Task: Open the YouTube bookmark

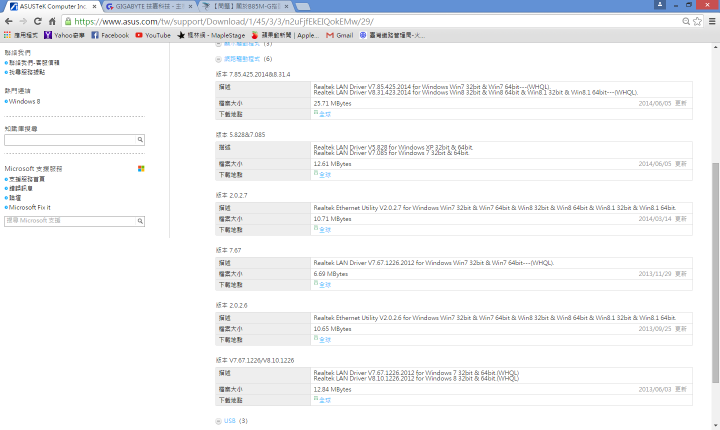Action: (153, 35)
